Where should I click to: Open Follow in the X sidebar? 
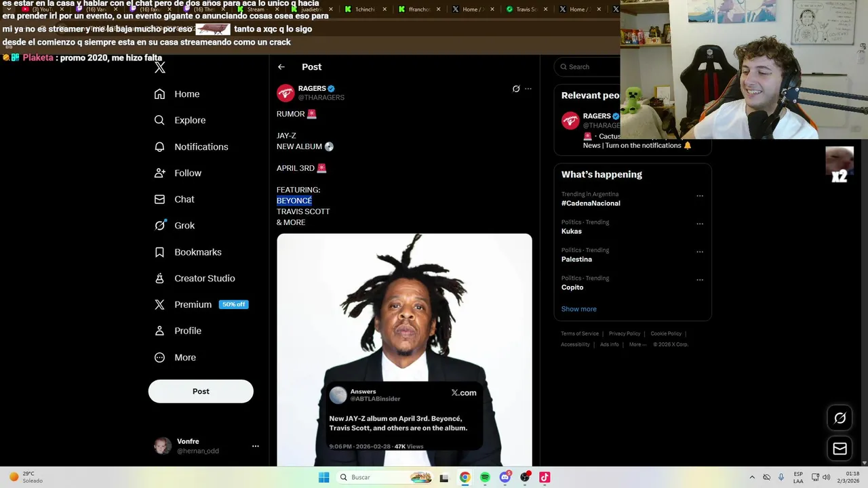(178, 173)
